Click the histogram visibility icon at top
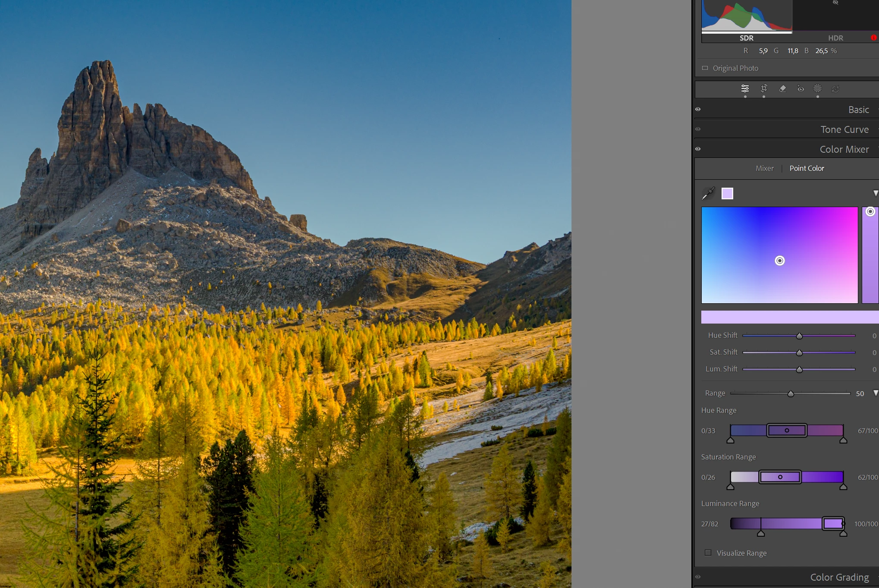 point(835,3)
